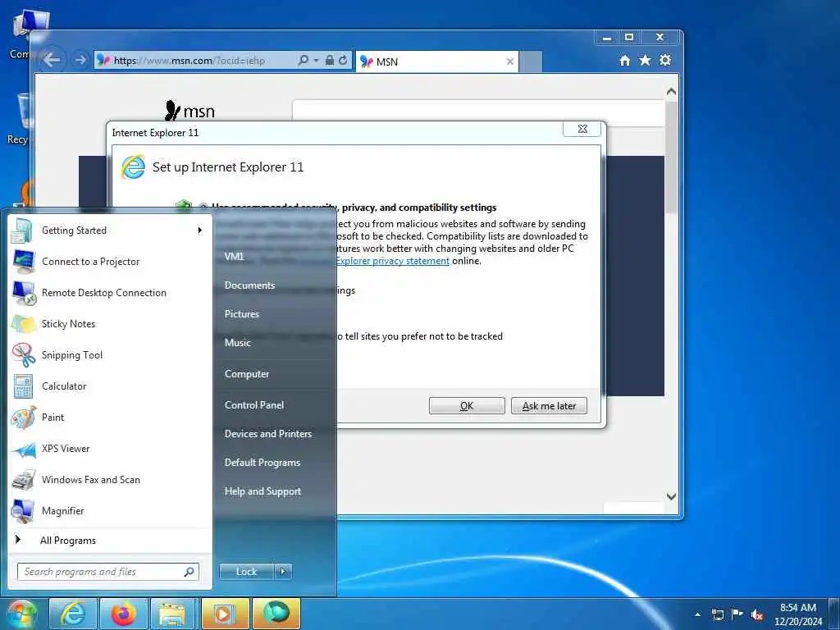Click the XPS Viewer icon

[x=24, y=449]
